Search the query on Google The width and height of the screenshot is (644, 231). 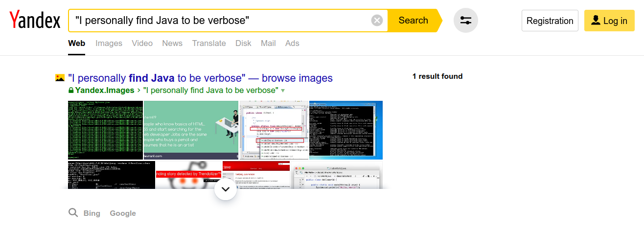123,213
